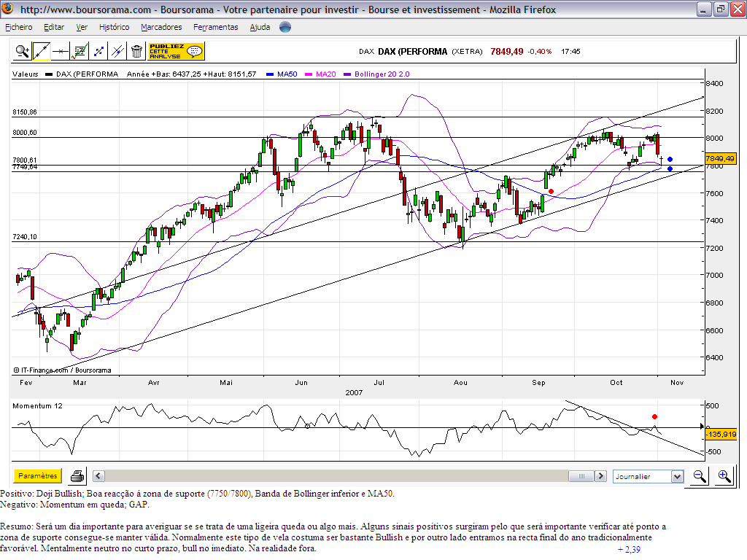Click the globe icon in menu bar
This screenshot has width=747, height=560.
coord(285,27)
